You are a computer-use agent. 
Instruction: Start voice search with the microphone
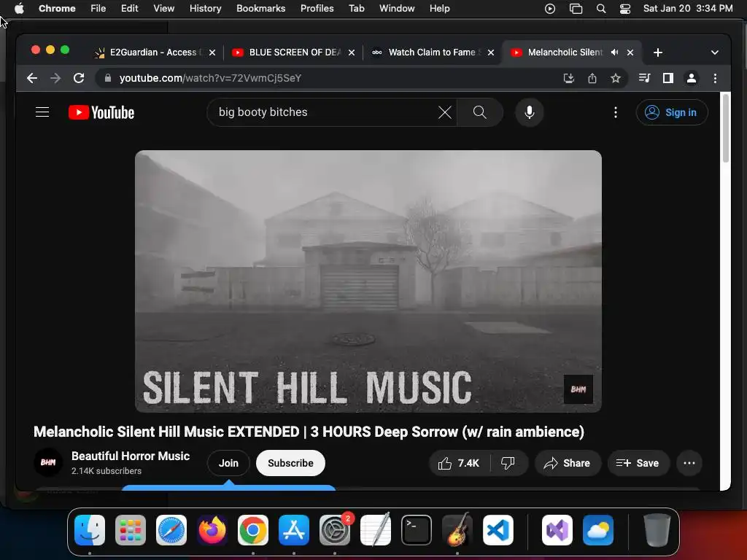point(530,112)
